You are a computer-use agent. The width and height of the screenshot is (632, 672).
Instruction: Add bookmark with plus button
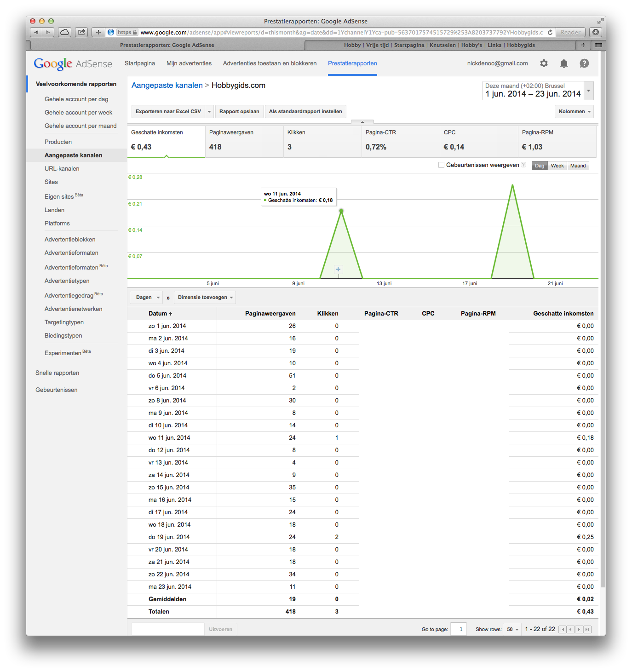98,32
